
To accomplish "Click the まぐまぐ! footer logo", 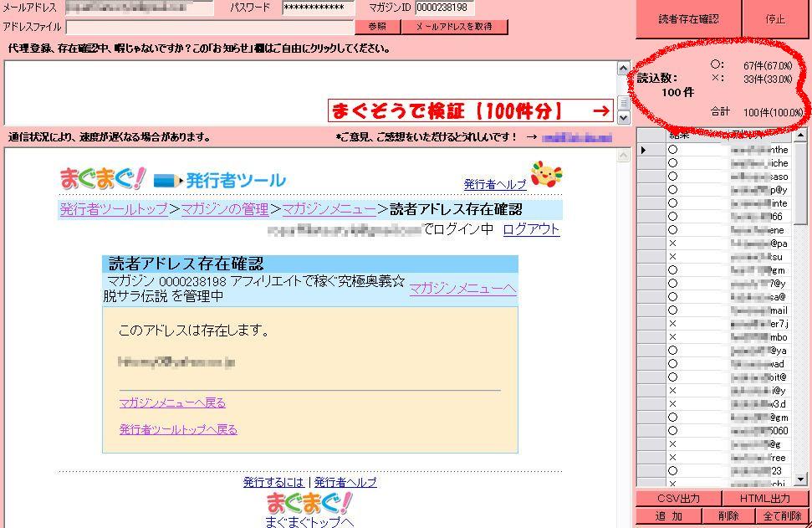I will [309, 503].
